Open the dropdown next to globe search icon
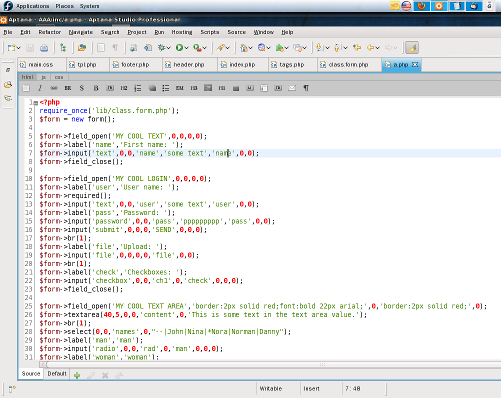This screenshot has height=398, width=501. (x=268, y=48)
